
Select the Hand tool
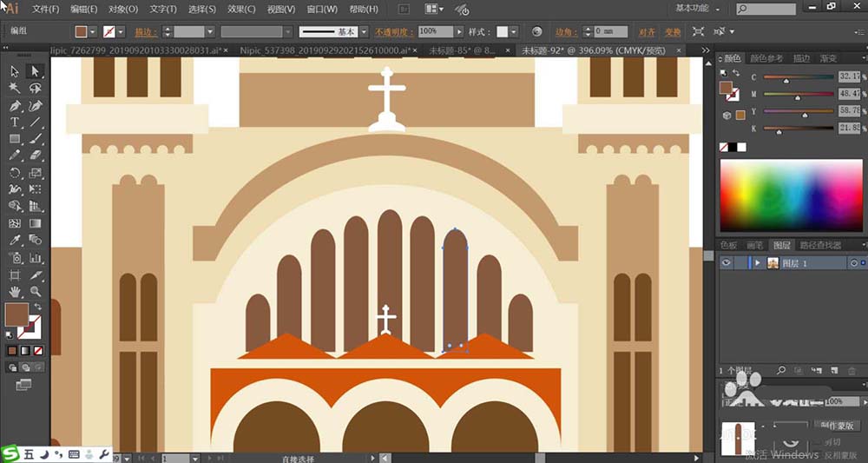[15, 291]
